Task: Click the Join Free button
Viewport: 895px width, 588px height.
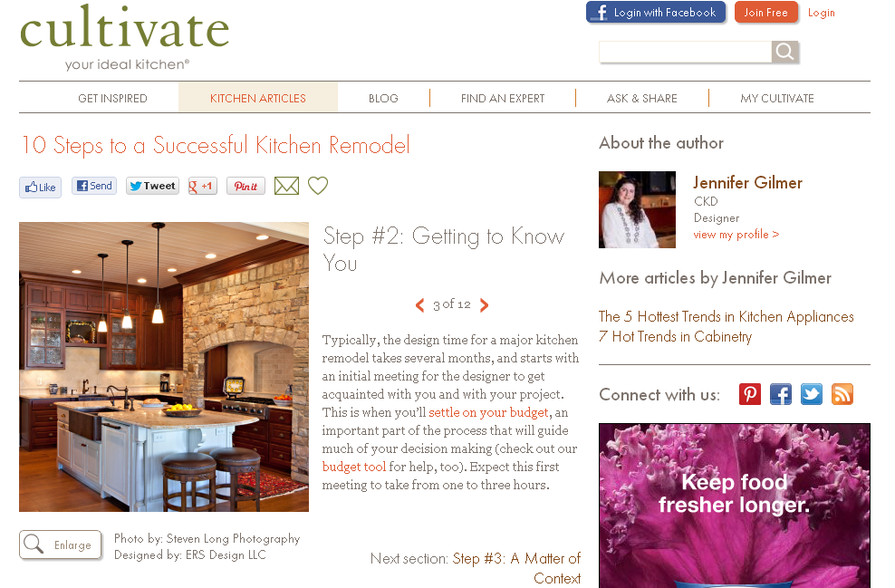Action: point(765,12)
